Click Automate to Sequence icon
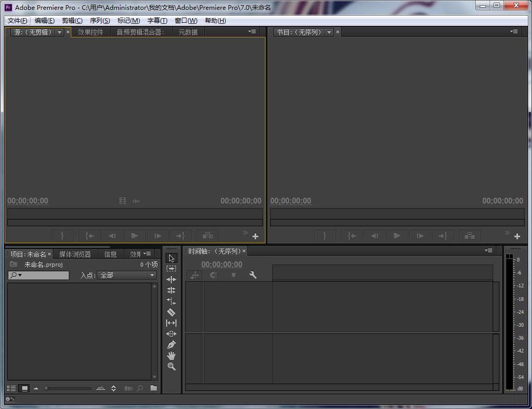This screenshot has height=409, width=532. coord(128,388)
